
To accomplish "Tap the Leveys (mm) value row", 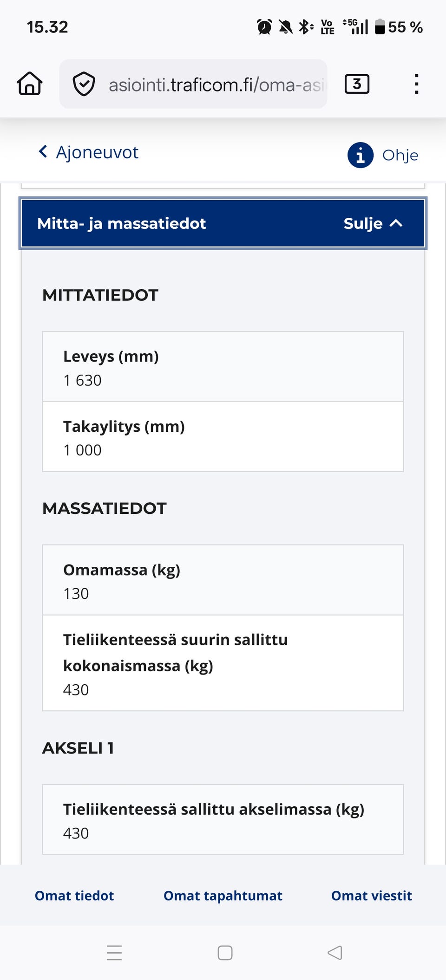I will coord(223,367).
